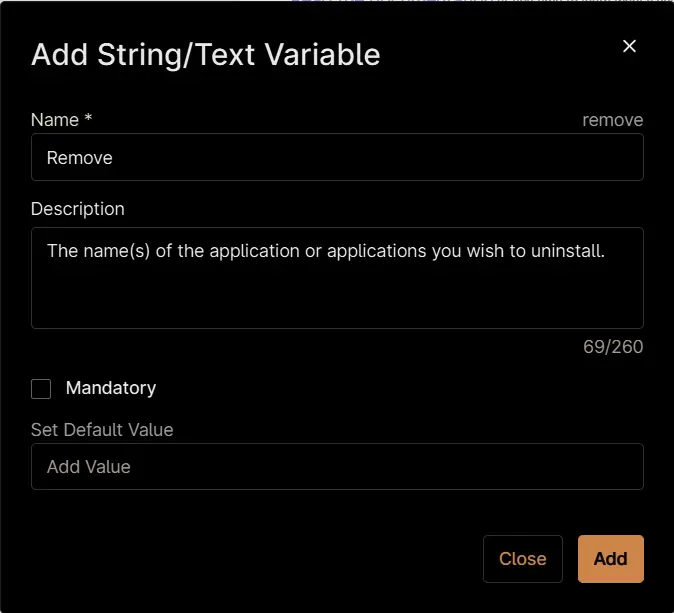Viewport: 674px width, 613px height.
Task: Confirm with the orange Add button
Action: coord(610,558)
